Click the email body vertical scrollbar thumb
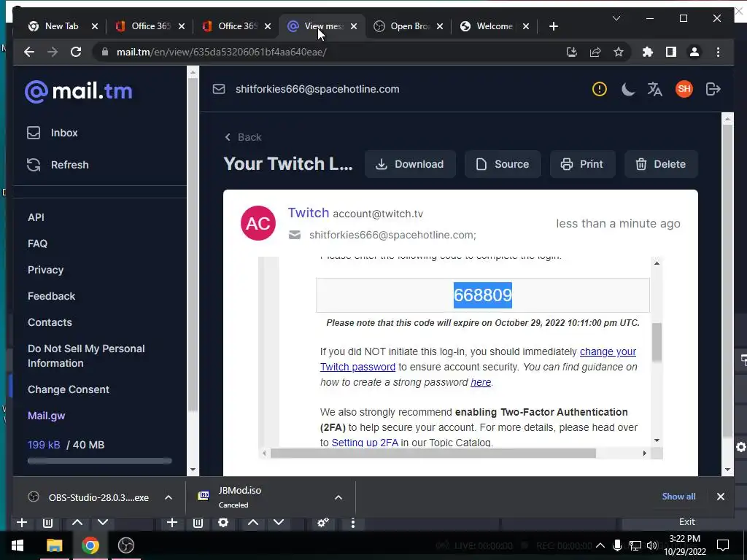The height and width of the screenshot is (560, 747). [x=657, y=342]
